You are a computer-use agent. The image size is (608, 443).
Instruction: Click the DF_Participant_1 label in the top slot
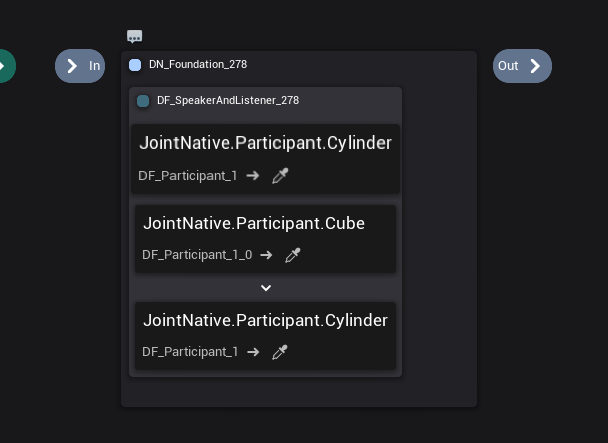pyautogui.click(x=187, y=176)
